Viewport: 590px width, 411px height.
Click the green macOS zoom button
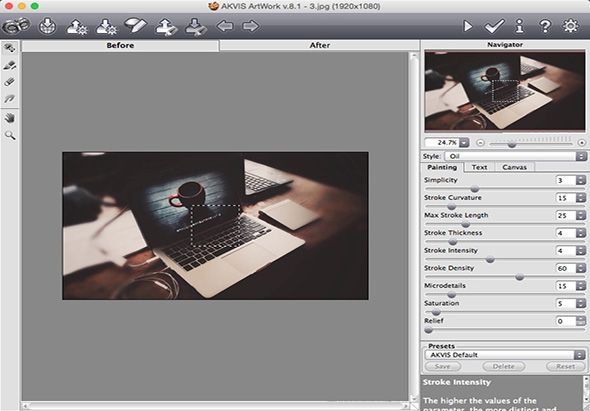pyautogui.click(x=35, y=6)
